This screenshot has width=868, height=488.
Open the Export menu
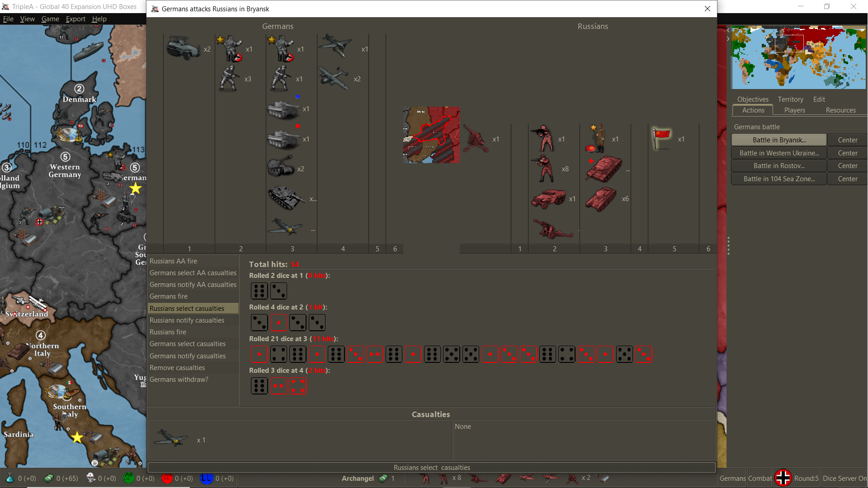coord(75,19)
